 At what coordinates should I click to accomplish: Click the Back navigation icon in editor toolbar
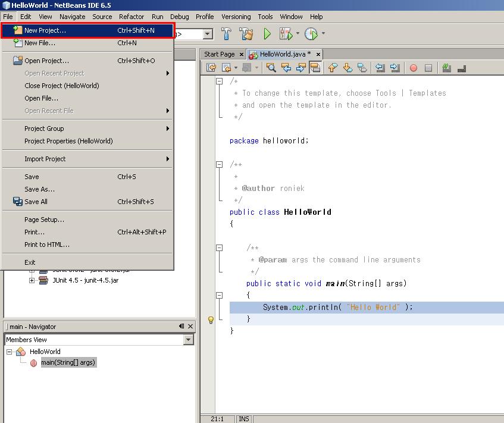coord(226,67)
